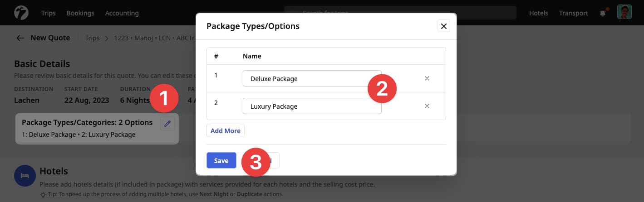The image size is (644, 202).
Task: Save the package options
Action: tap(221, 160)
